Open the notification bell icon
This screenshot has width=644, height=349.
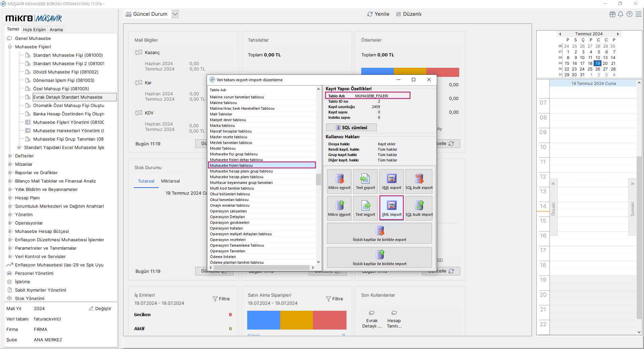coord(621,14)
